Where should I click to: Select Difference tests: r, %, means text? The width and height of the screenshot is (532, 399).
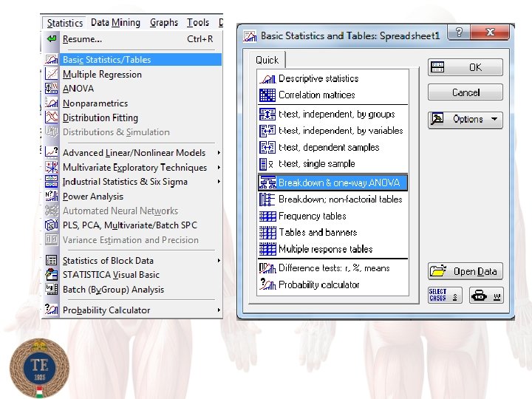[x=334, y=268]
